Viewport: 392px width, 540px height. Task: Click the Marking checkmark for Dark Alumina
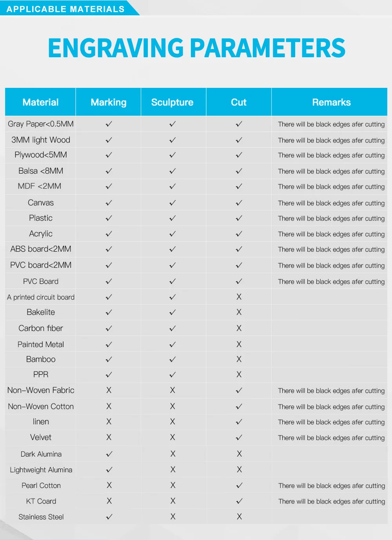point(109,454)
